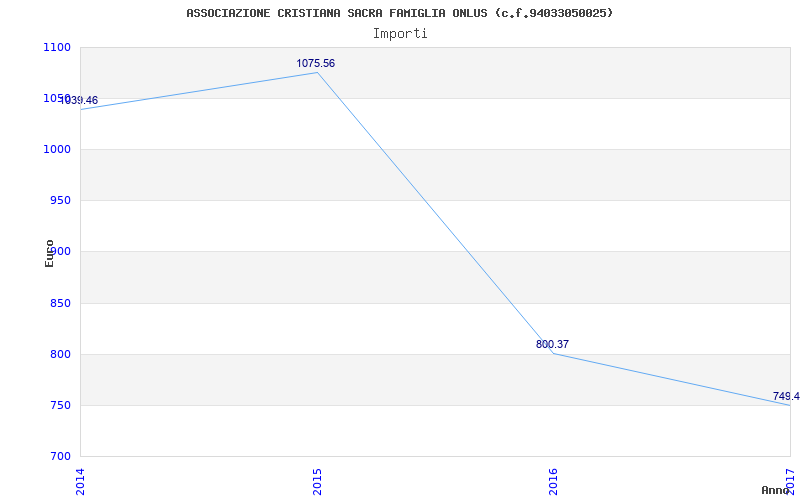Click the 2016 x-axis label

(554, 482)
